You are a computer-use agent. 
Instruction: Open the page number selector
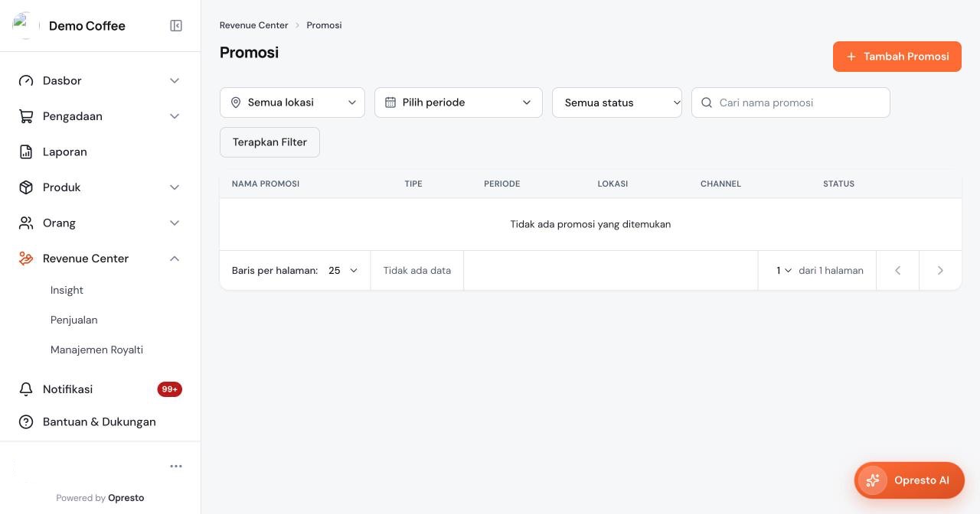point(784,270)
